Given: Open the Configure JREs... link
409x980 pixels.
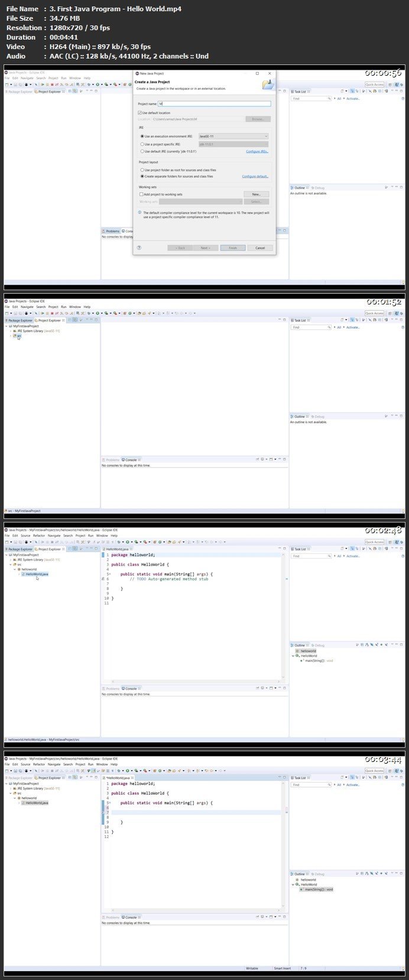Looking at the screenshot, I should tap(257, 151).
